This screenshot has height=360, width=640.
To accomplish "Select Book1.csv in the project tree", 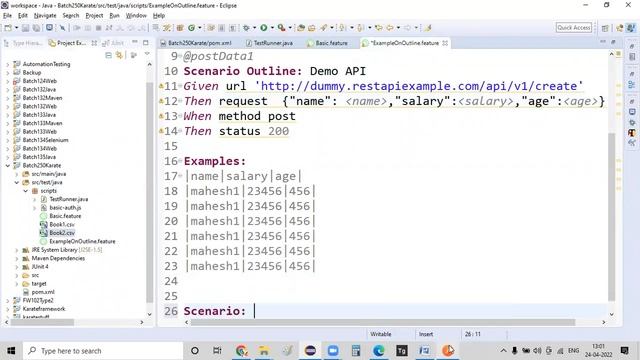I will tap(62, 224).
